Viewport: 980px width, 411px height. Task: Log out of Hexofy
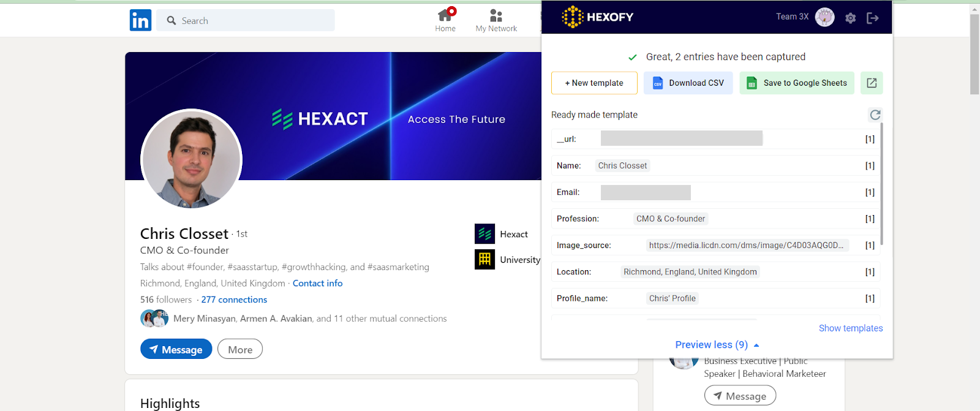pyautogui.click(x=873, y=18)
